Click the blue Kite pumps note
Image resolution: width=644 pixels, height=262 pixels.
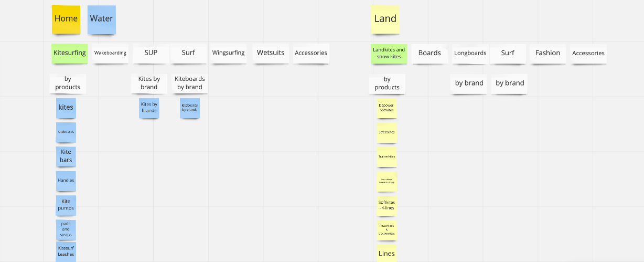tap(66, 205)
